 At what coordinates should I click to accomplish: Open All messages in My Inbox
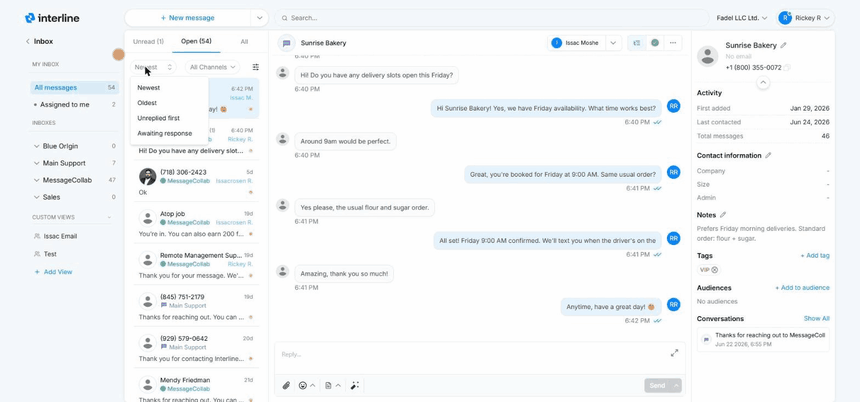pyautogui.click(x=75, y=88)
